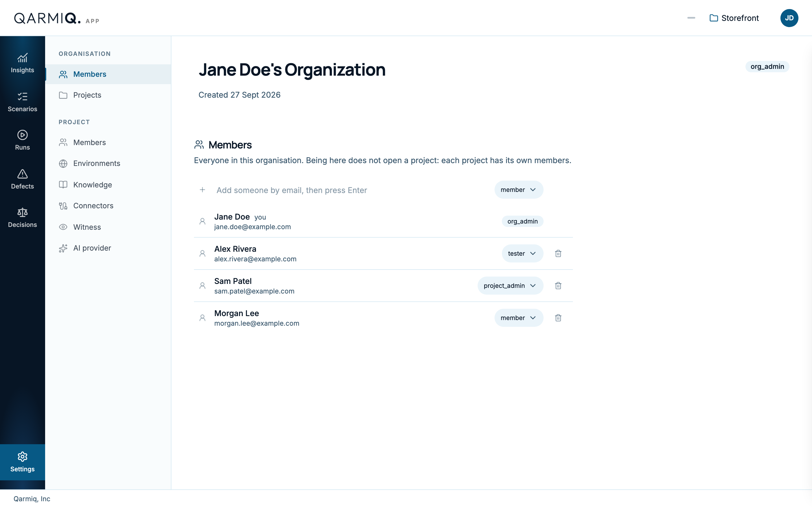Click the plus icon to add member
The height and width of the screenshot is (508, 812).
202,190
